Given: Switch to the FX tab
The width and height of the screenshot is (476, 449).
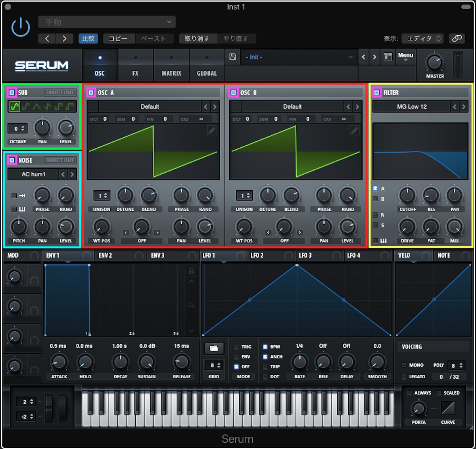Looking at the screenshot, I should [135, 66].
